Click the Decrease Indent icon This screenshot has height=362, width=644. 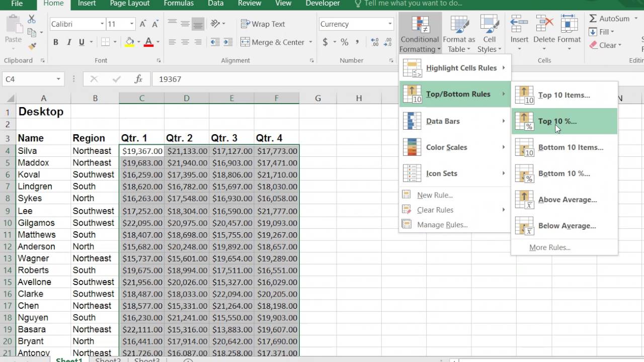pyautogui.click(x=215, y=42)
